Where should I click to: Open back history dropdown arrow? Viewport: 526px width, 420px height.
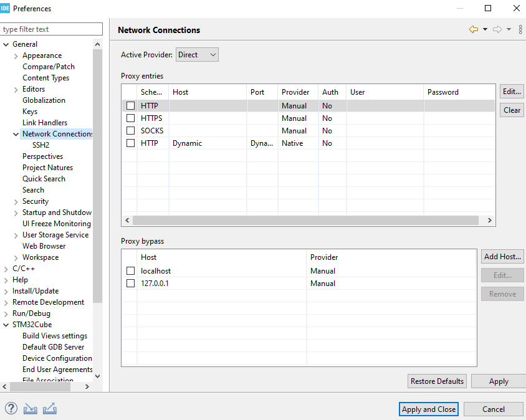tap(485, 30)
